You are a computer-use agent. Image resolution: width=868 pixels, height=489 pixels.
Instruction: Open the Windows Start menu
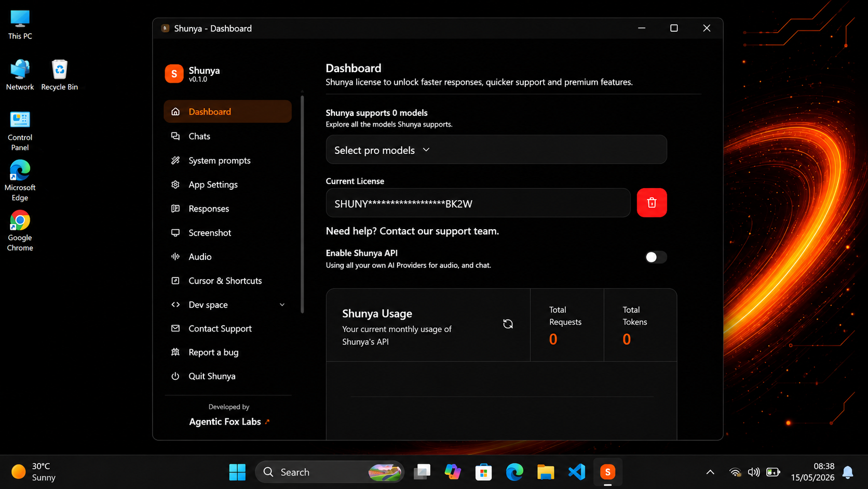click(237, 472)
